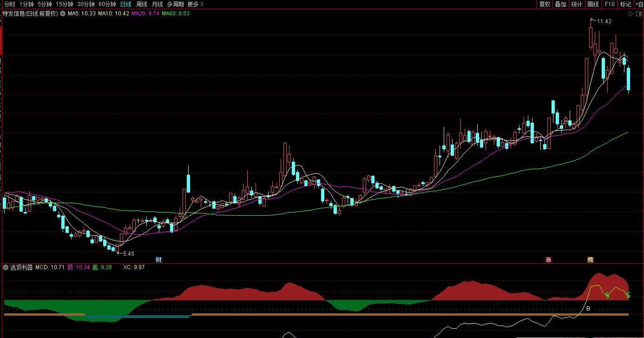Screen dimensions: 644x338
Task: Click the 榜 ranking marker icon
Action: pos(591,259)
